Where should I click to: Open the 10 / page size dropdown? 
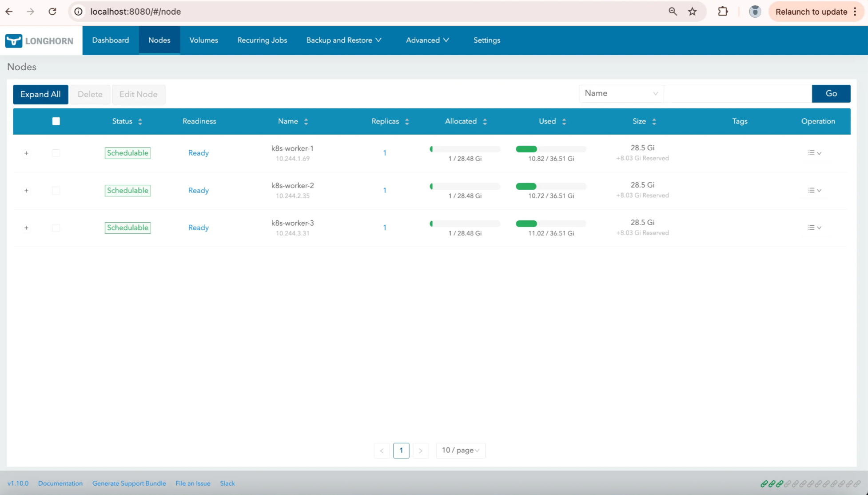tap(460, 450)
